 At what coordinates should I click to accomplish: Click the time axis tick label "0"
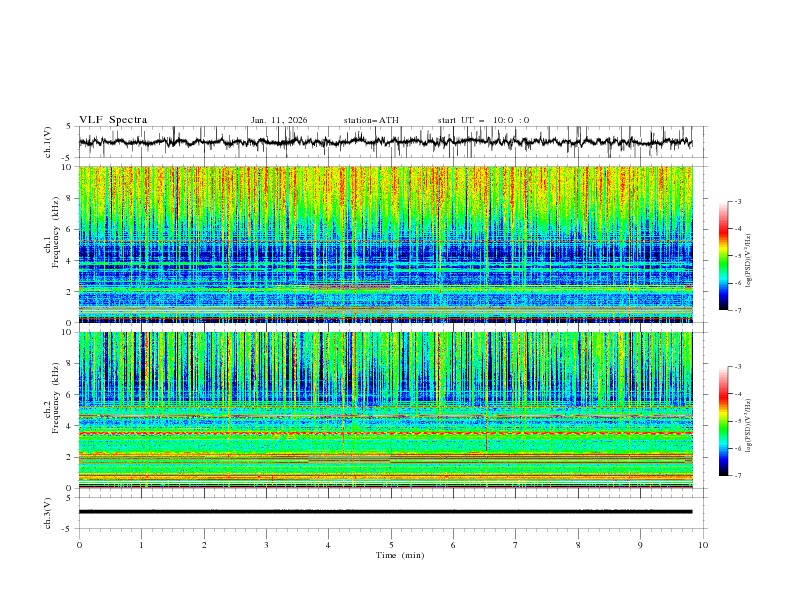click(x=79, y=545)
